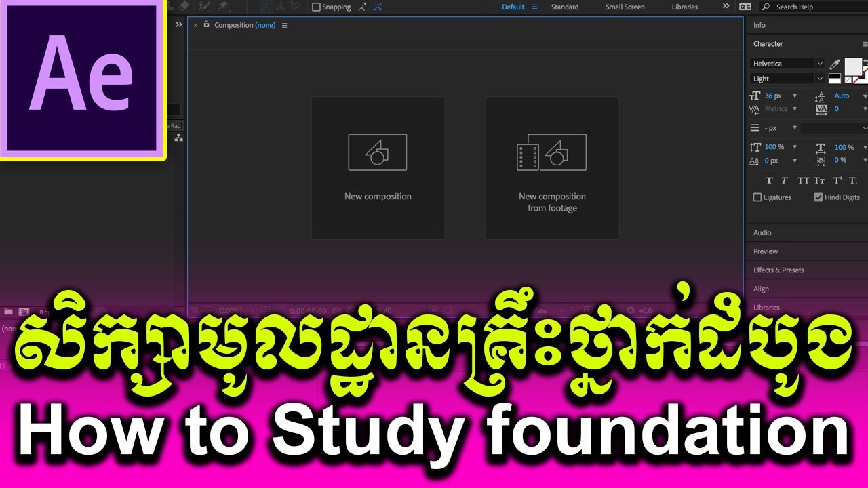Viewport: 868px width, 488px height.
Task: Open the Info panel tab
Action: coord(759,25)
